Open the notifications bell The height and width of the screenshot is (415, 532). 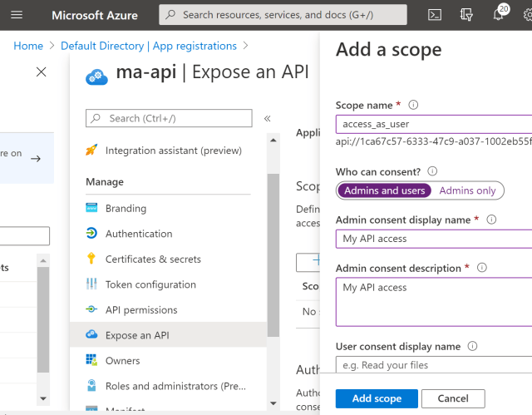[x=499, y=15]
